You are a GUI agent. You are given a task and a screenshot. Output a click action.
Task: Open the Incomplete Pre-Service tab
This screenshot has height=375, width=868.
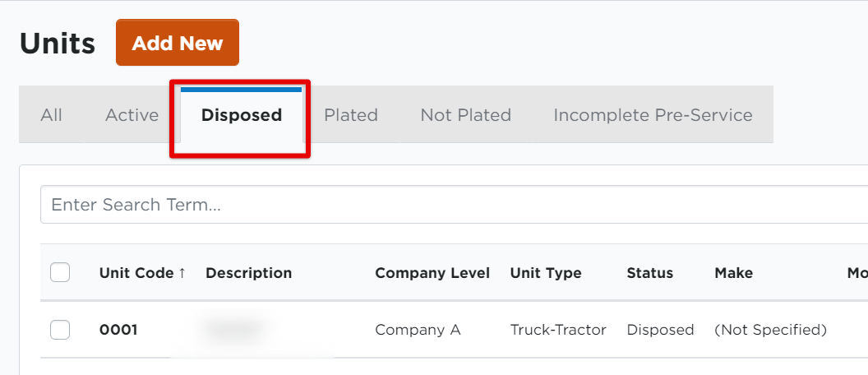click(x=653, y=115)
